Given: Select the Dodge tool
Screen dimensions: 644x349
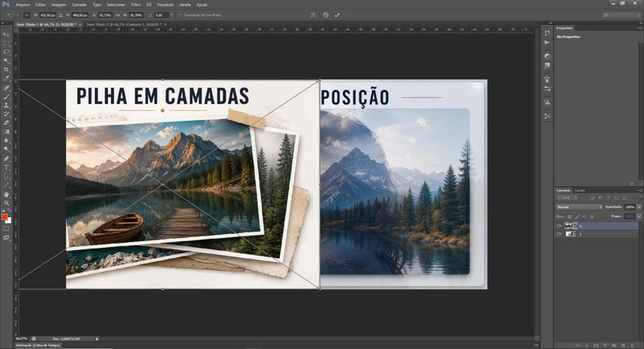Looking at the screenshot, I should (x=6, y=150).
